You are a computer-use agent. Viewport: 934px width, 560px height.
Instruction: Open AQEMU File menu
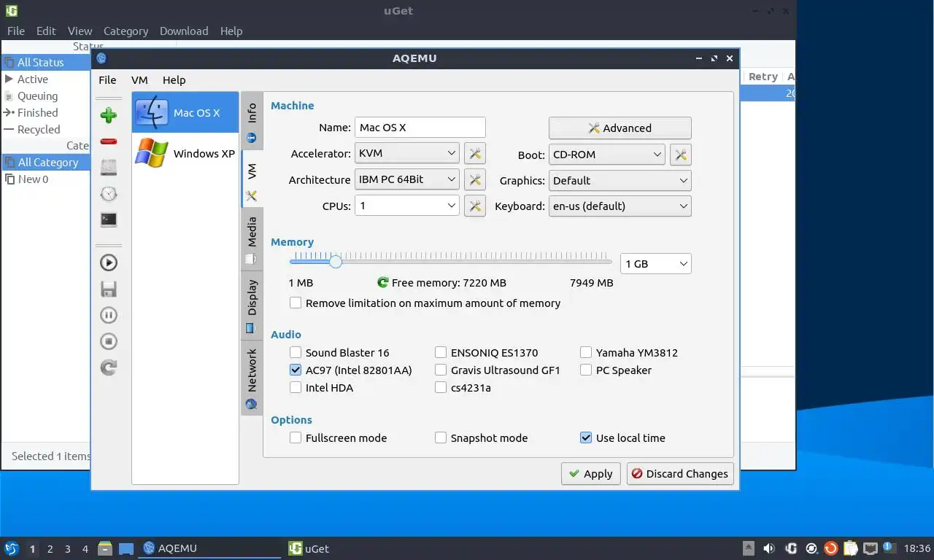pyautogui.click(x=107, y=80)
